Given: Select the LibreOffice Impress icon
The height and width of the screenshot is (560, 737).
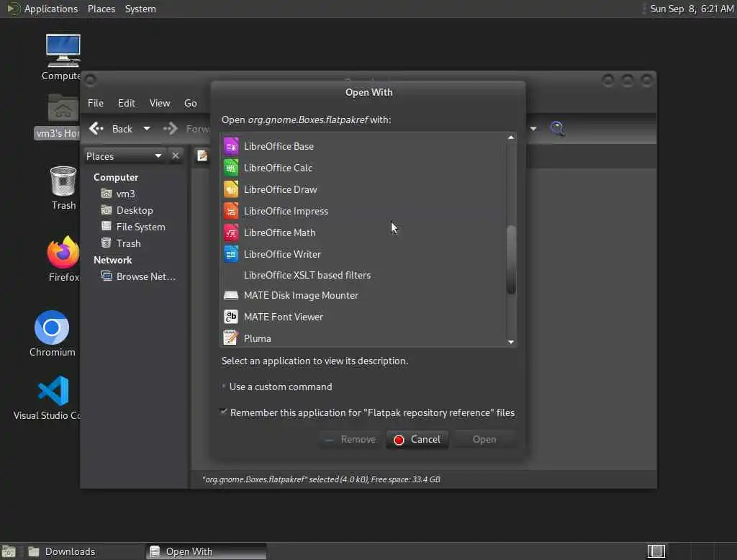Looking at the screenshot, I should (x=231, y=211).
